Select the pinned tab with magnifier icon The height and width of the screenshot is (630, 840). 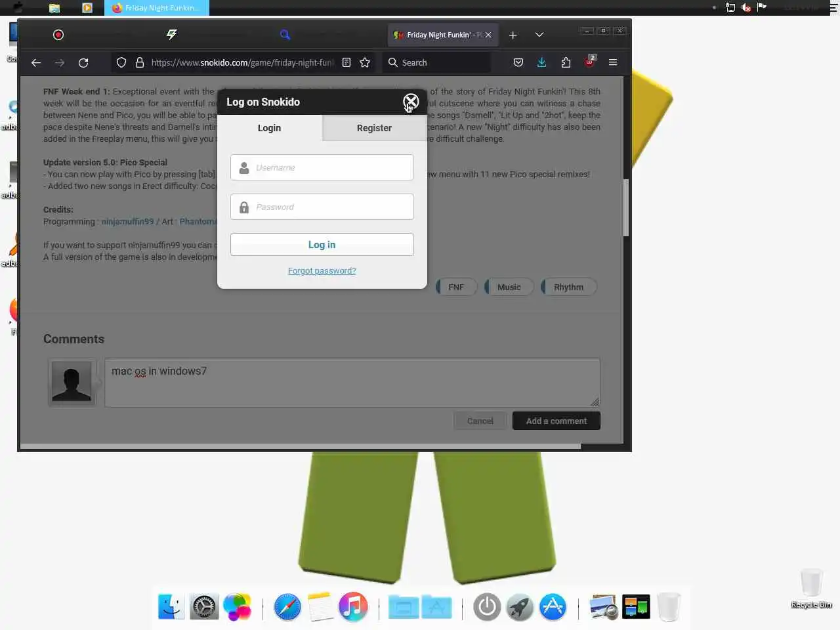click(285, 35)
